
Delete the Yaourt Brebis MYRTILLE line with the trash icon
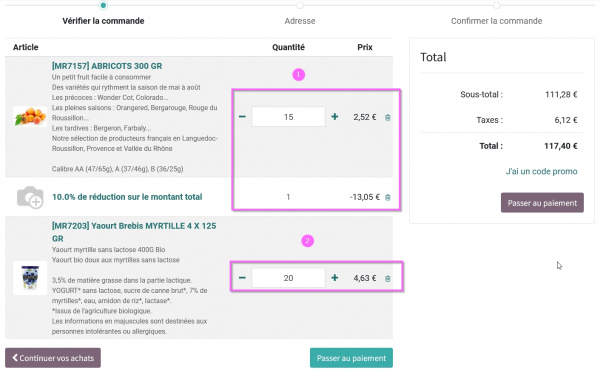tap(388, 279)
